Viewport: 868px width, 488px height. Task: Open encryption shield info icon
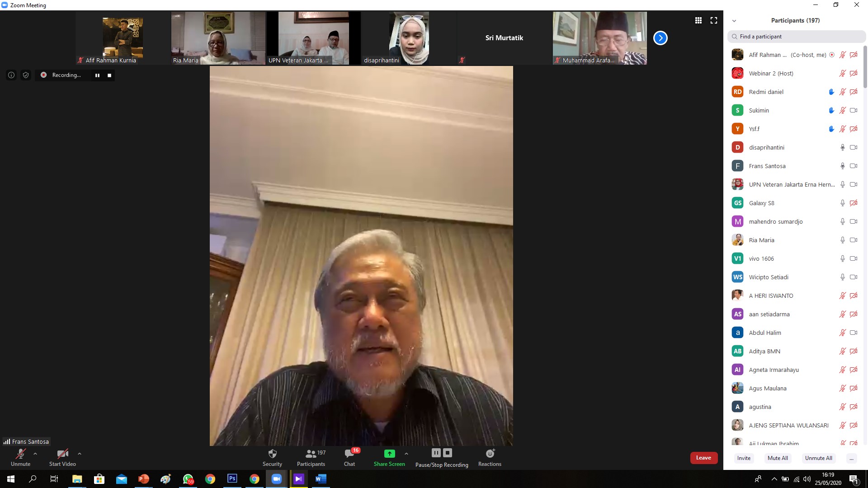26,75
